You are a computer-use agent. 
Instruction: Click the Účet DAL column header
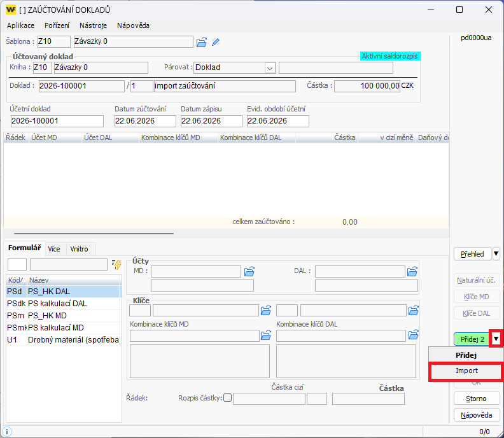tap(110, 138)
